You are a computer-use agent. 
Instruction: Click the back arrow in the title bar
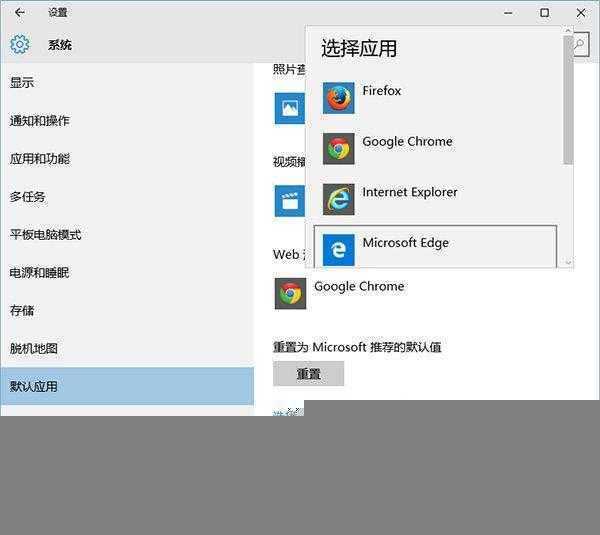pos(20,13)
